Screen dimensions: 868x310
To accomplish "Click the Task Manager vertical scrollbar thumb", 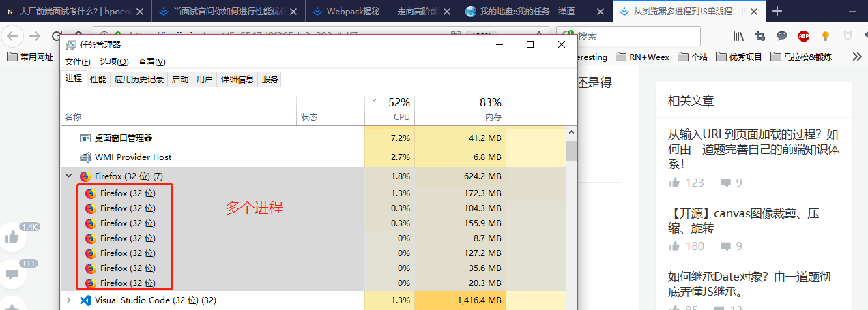I will tap(572, 151).
